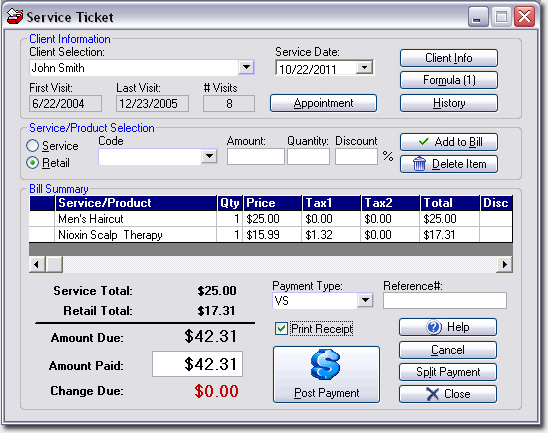Select the Service radio button
548x433 pixels.
click(33, 146)
